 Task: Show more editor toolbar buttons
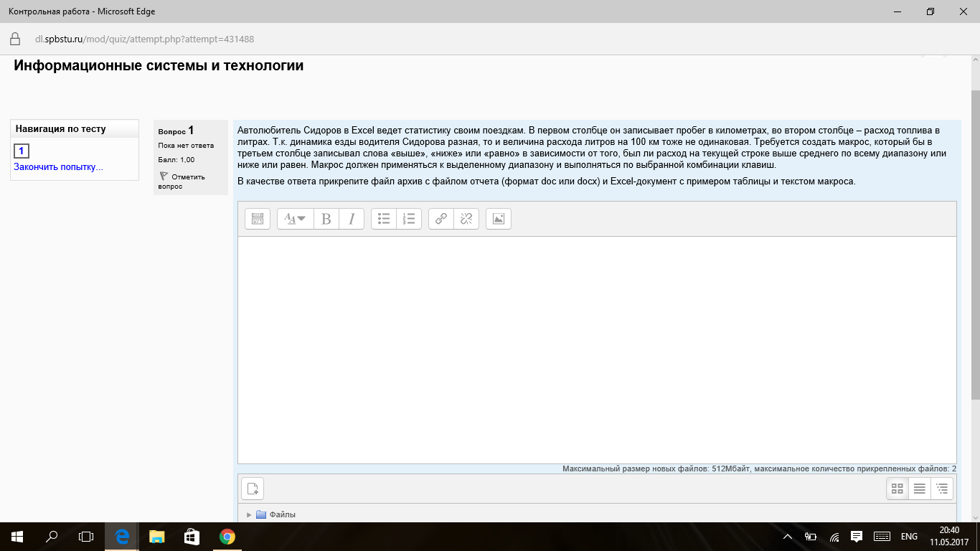[258, 219]
